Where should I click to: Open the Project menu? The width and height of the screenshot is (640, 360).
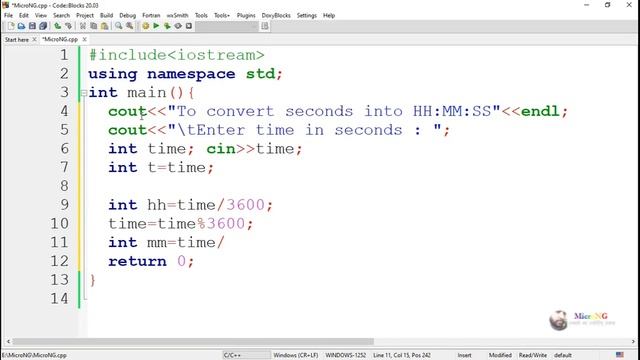[85, 16]
